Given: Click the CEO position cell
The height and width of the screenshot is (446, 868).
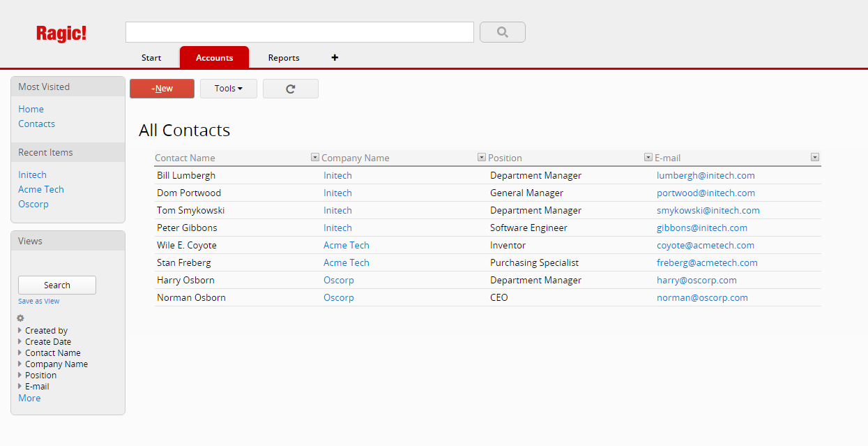Looking at the screenshot, I should [x=499, y=298].
